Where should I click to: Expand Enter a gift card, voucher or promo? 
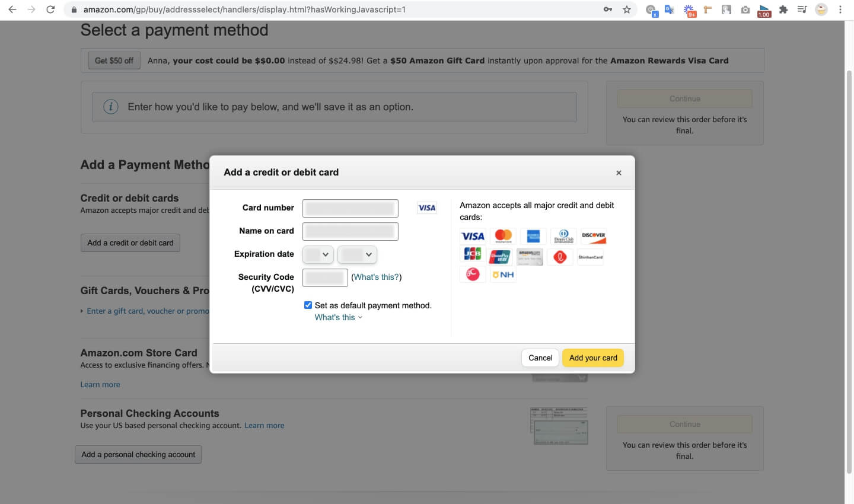[147, 311]
